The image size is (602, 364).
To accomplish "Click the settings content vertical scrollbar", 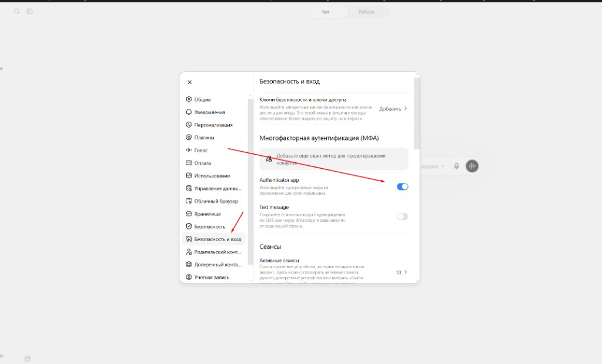I will 417,113.
